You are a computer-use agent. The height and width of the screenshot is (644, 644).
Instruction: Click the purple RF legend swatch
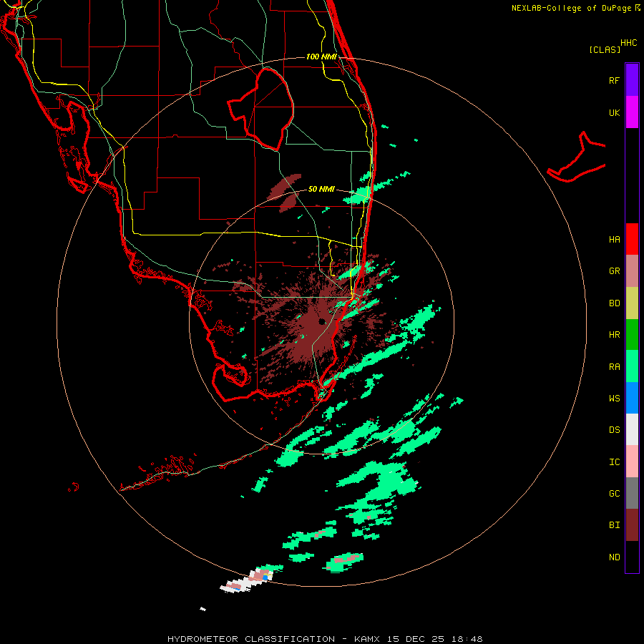tap(632, 80)
